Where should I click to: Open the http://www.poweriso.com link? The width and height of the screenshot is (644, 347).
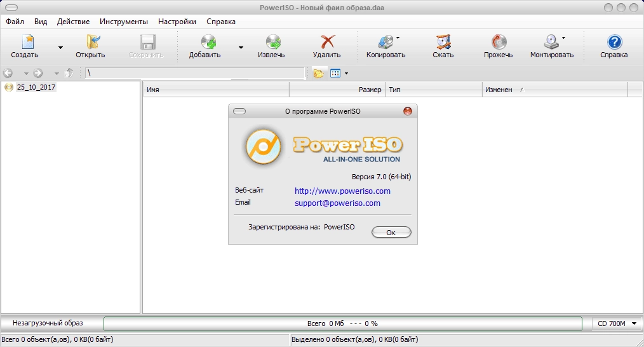coord(342,191)
